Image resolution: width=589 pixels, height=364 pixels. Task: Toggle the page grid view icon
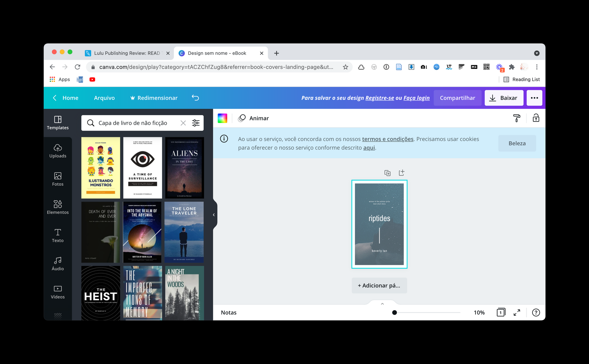tap(501, 313)
